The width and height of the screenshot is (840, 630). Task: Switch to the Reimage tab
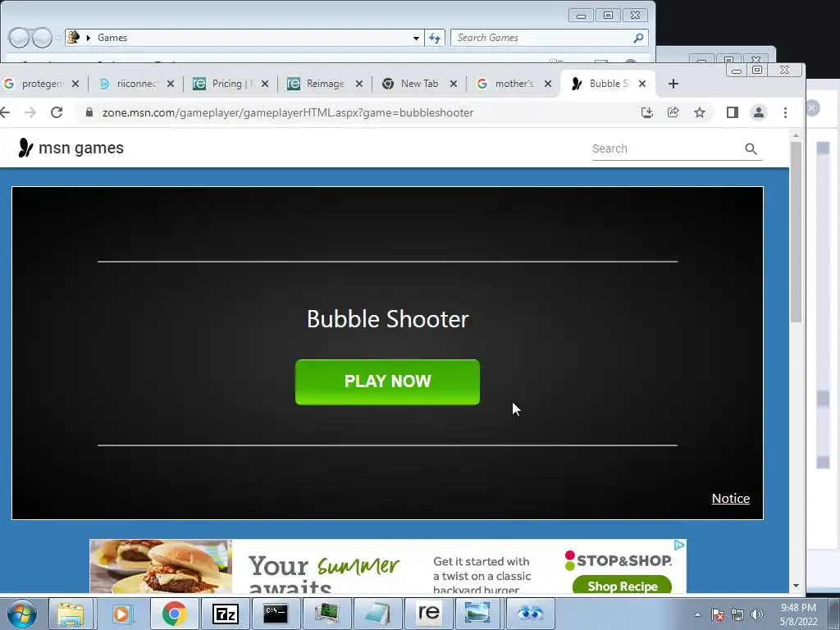point(325,84)
